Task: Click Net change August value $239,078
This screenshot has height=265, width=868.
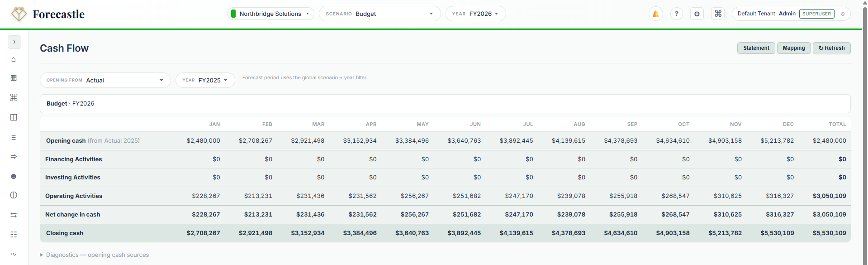Action: pyautogui.click(x=571, y=214)
